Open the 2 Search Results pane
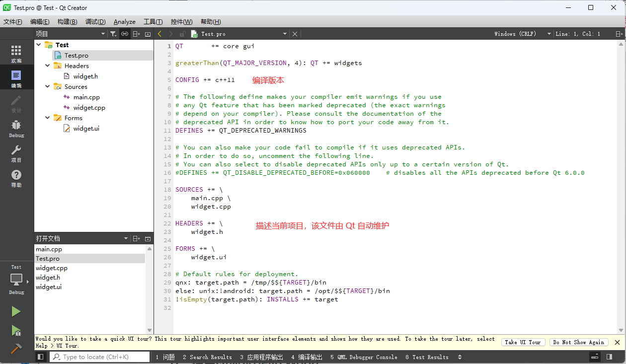 coord(207,357)
